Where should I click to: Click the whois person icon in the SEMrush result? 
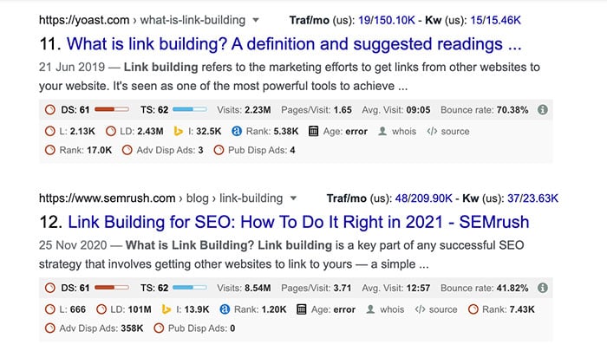(x=370, y=309)
